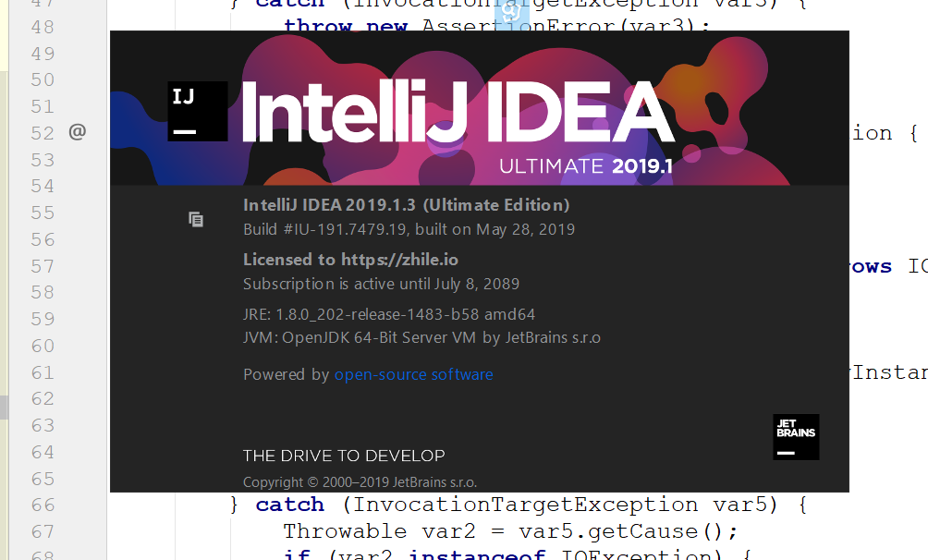
Task: Click the copy-to-clipboard icon in the About dialog
Action: click(196, 219)
